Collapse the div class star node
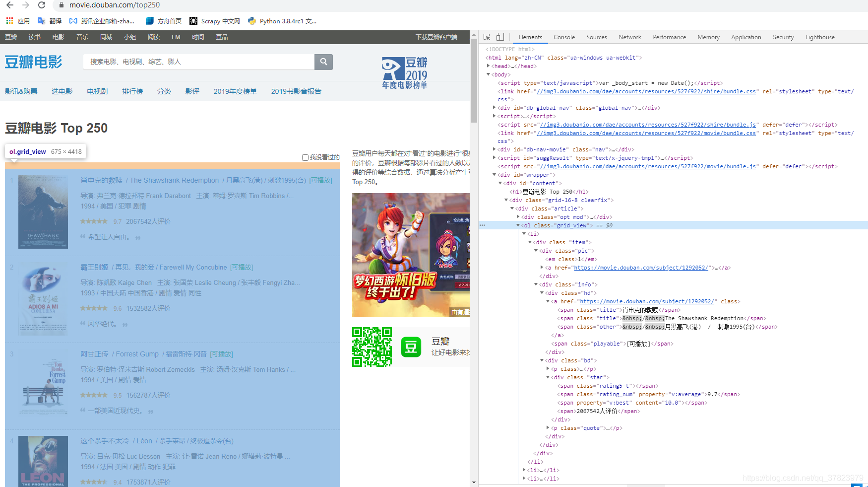The image size is (868, 487). coord(548,377)
